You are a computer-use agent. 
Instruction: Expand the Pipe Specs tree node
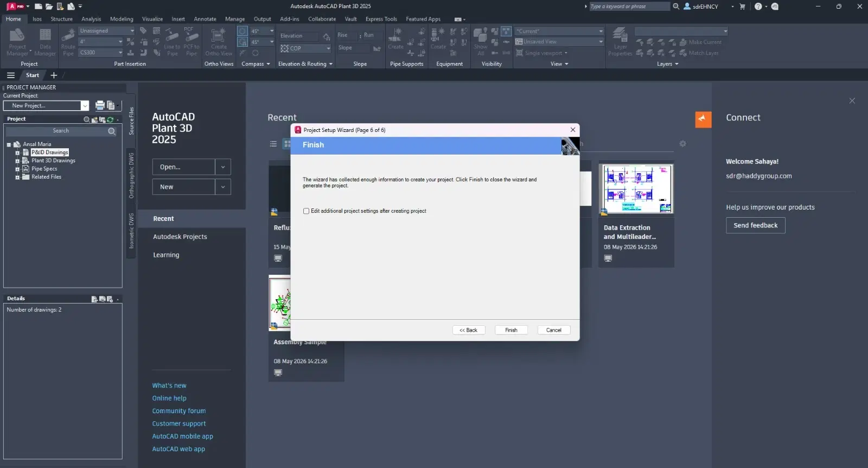pos(17,169)
